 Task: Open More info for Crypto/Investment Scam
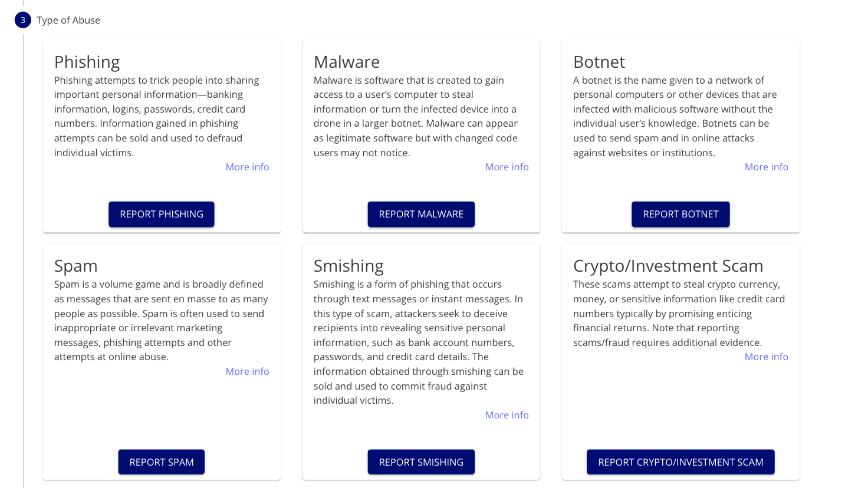766,357
